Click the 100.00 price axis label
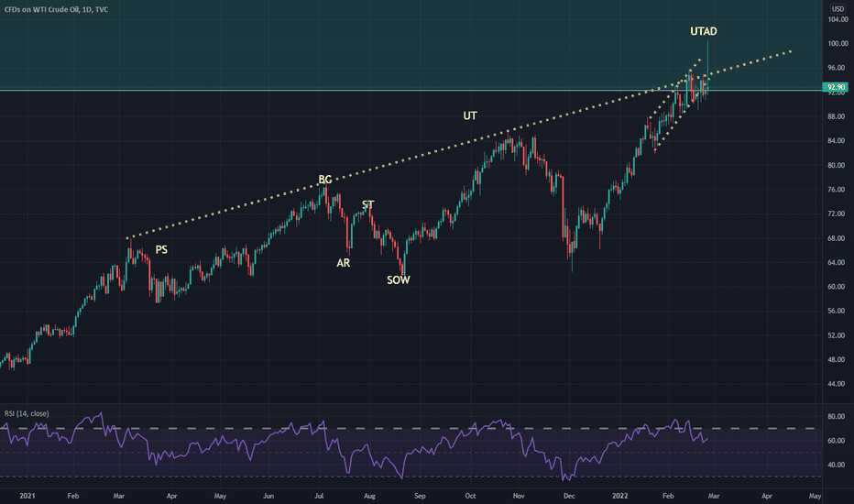The height and width of the screenshot is (504, 854). pos(838,44)
